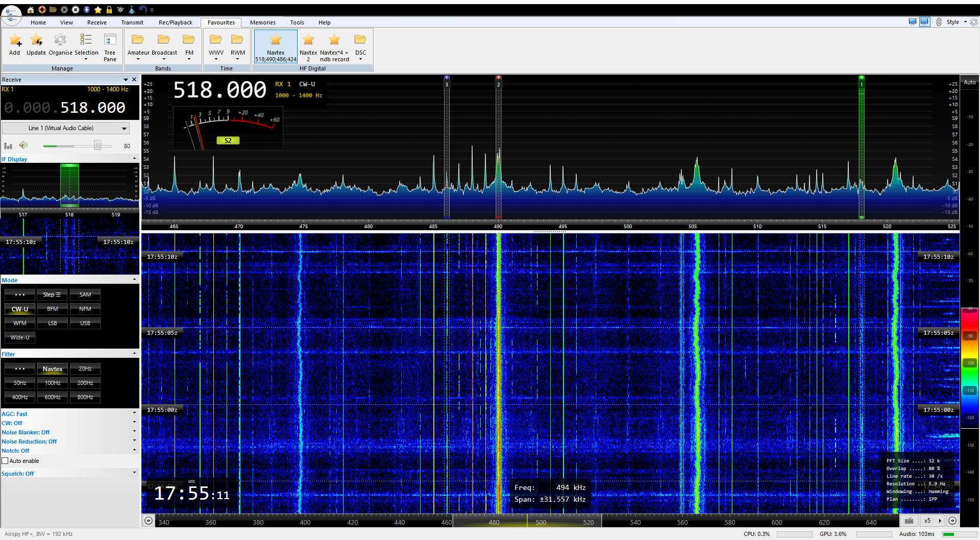Viewport: 980px width, 540px height.
Task: Click the Auto button above level scale
Action: coord(969,82)
